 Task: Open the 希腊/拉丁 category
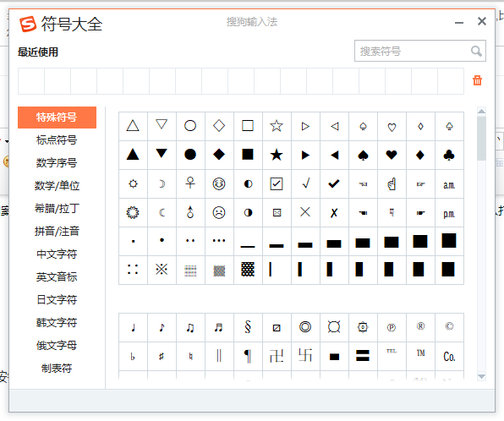[x=57, y=209]
